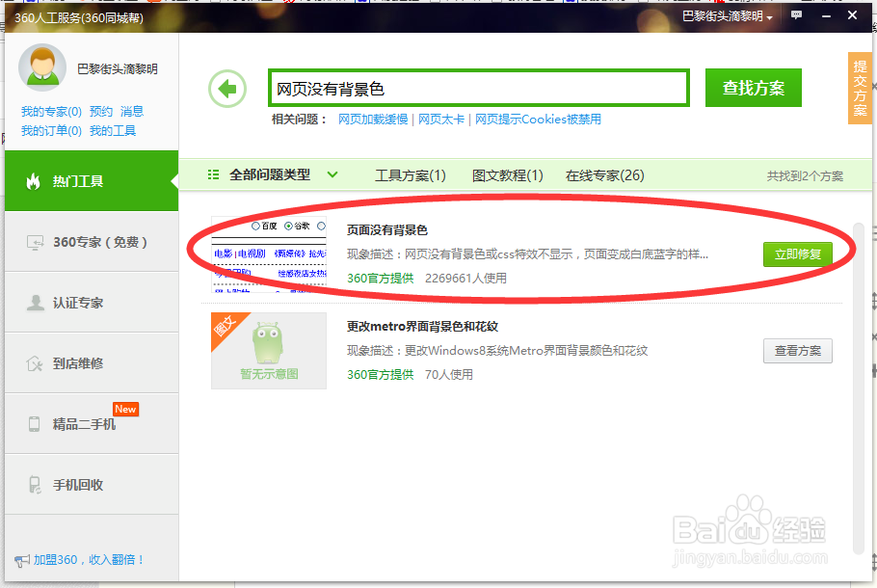Screen dimensions: 877x588
Task: Click the results list vertical scrollbar
Action: (x=859, y=388)
